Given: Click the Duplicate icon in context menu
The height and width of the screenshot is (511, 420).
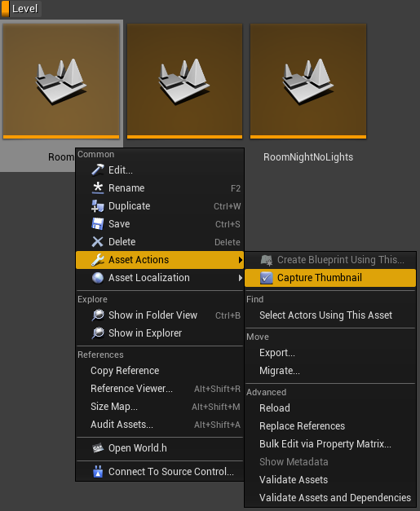Looking at the screenshot, I should [98, 206].
